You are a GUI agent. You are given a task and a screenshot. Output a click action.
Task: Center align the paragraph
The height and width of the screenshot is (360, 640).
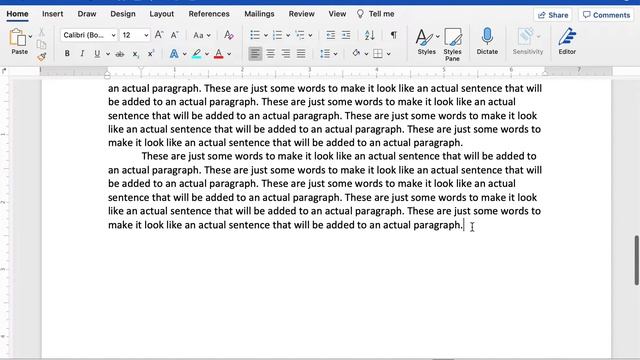[x=271, y=53]
